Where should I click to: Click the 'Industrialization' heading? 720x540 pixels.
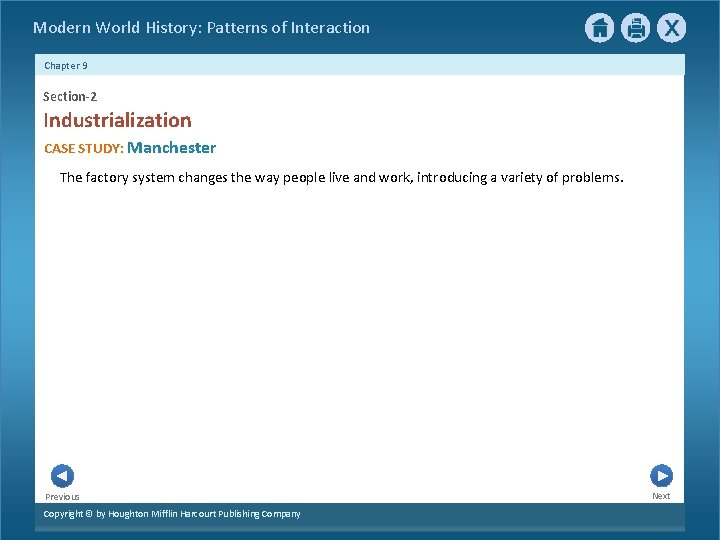click(118, 120)
